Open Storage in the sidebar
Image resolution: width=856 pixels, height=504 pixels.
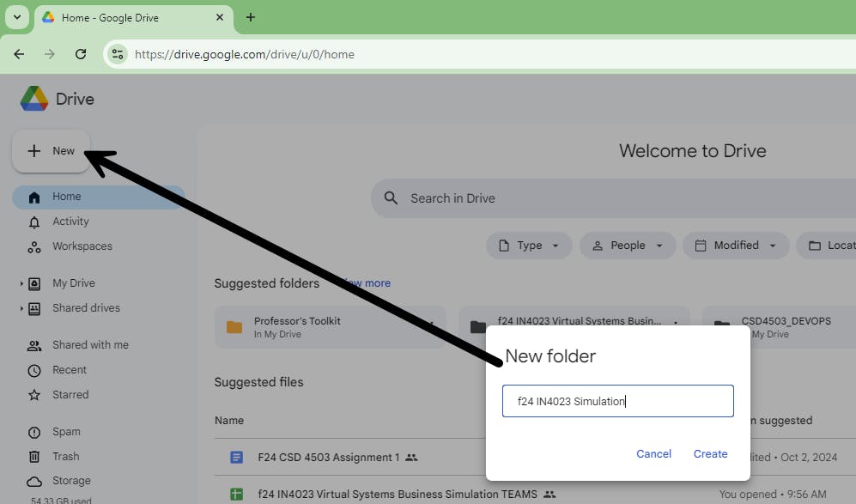click(x=71, y=481)
